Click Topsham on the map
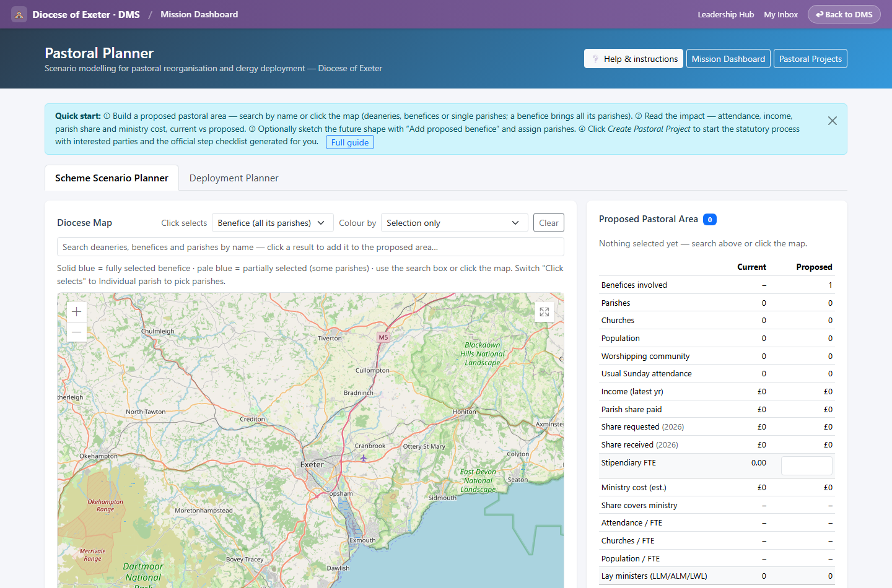The height and width of the screenshot is (588, 892). tap(339, 493)
